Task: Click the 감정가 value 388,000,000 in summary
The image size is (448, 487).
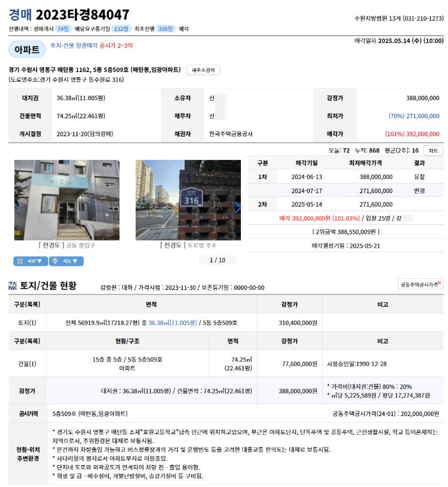Action: click(423, 98)
